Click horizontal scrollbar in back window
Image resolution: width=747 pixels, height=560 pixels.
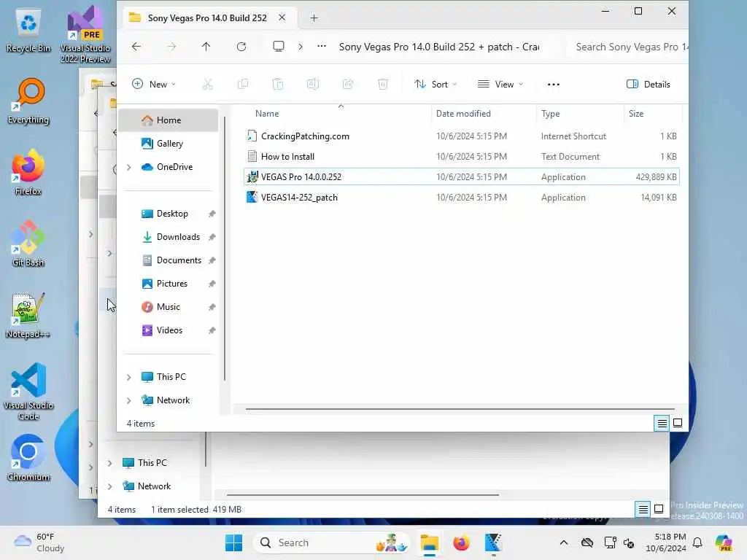(x=363, y=495)
